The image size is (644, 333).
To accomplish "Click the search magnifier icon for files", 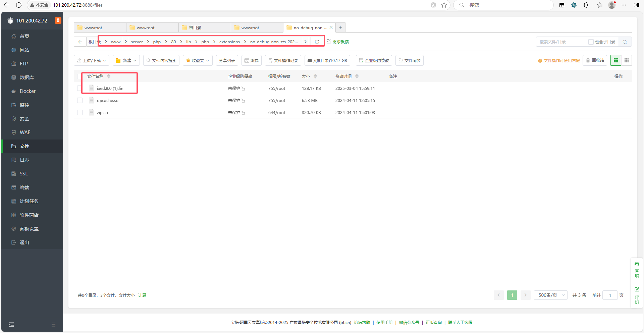I will [625, 42].
